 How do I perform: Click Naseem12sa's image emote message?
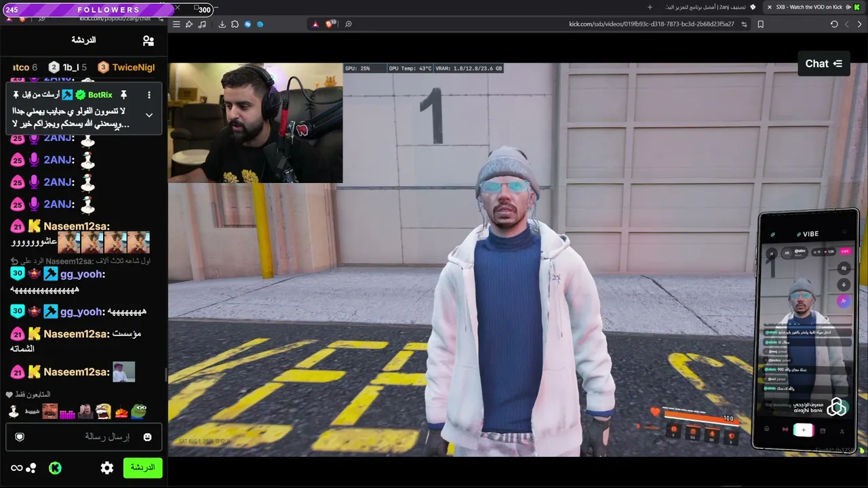123,372
